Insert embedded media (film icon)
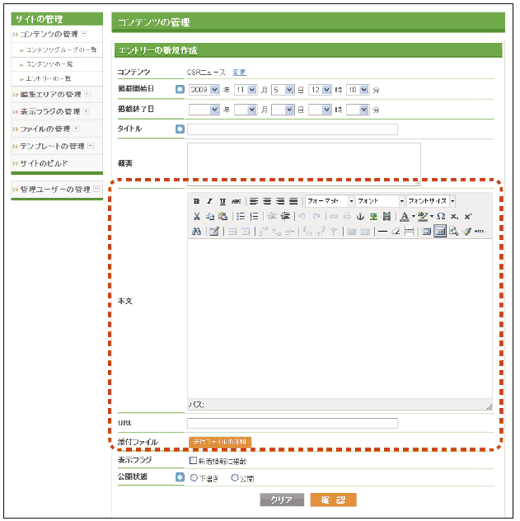 [x=387, y=216]
